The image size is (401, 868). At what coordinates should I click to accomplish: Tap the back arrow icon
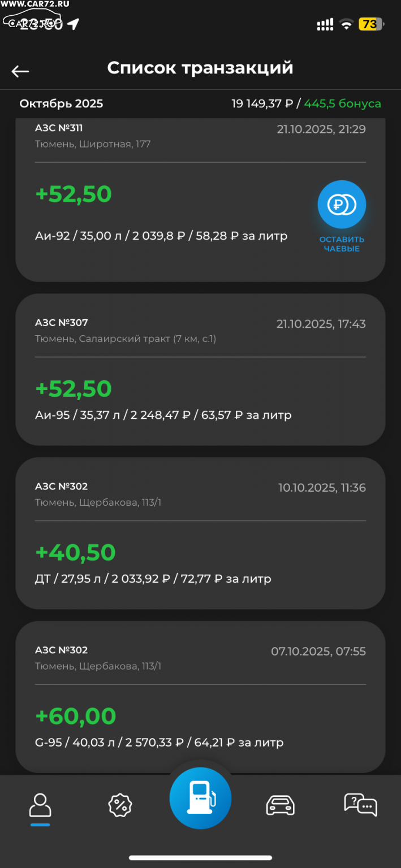click(x=20, y=71)
